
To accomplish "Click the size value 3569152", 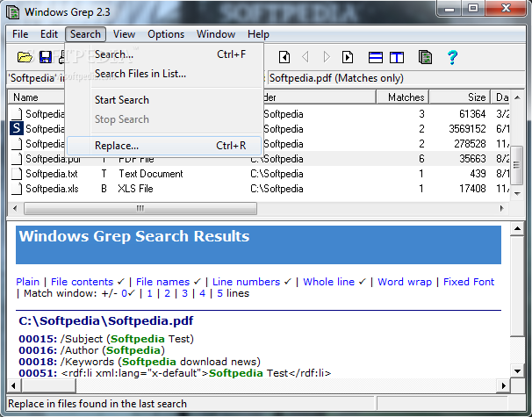I will coord(467,129).
